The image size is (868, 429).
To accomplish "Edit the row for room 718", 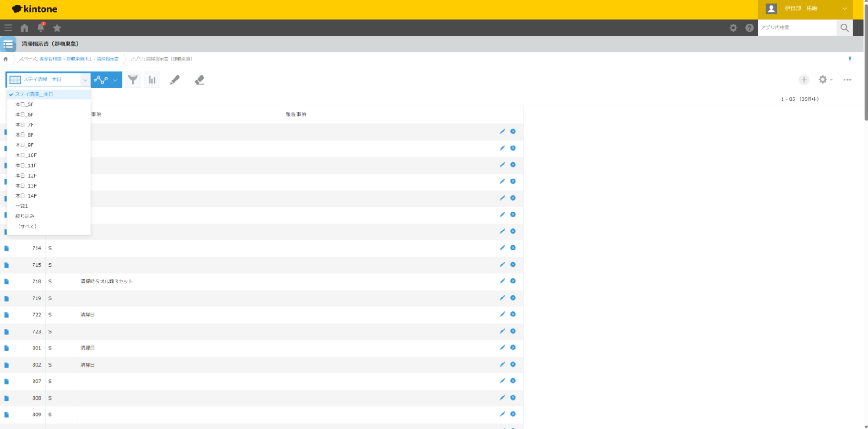I will pos(502,281).
